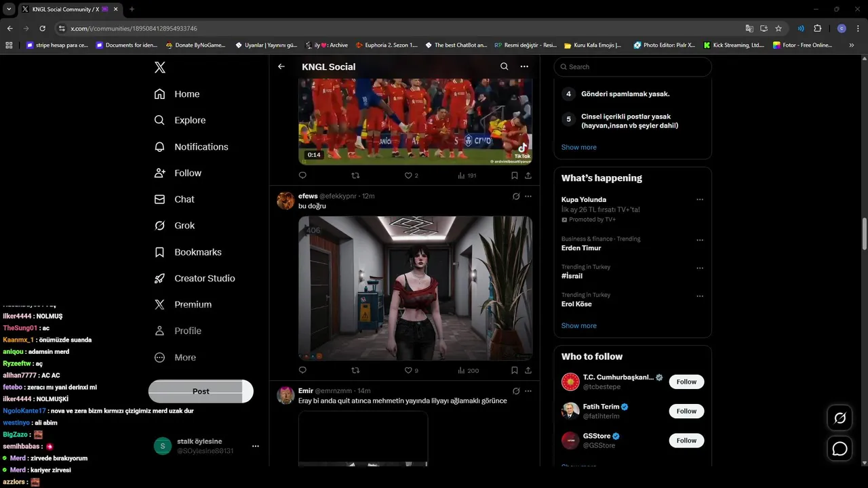Open more options on efews post
This screenshot has width=868, height=488.
click(528, 197)
